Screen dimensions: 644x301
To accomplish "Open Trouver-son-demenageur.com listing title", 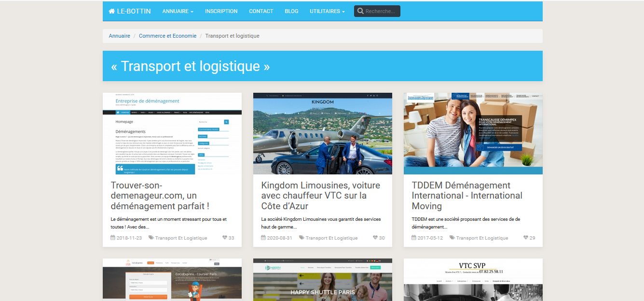I will (x=160, y=196).
